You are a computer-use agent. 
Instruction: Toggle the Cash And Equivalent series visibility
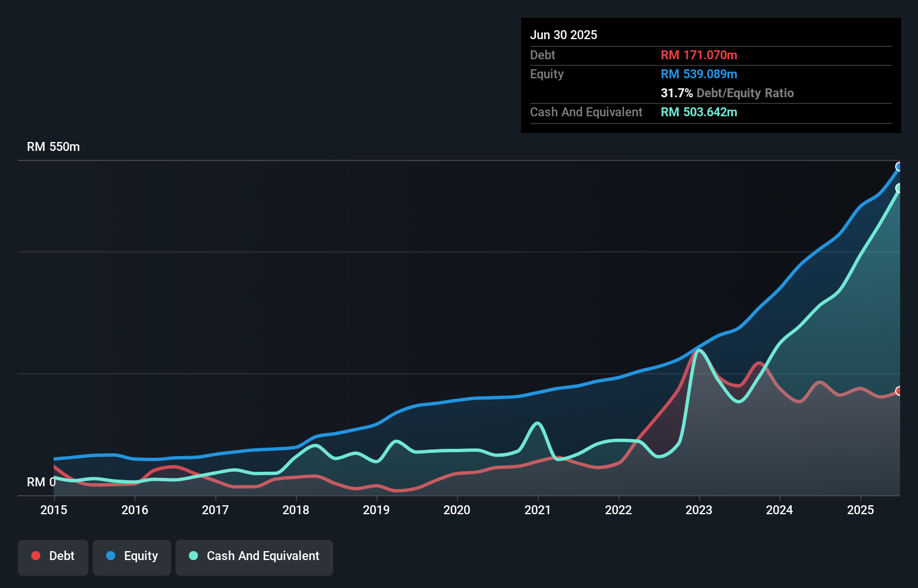point(254,556)
